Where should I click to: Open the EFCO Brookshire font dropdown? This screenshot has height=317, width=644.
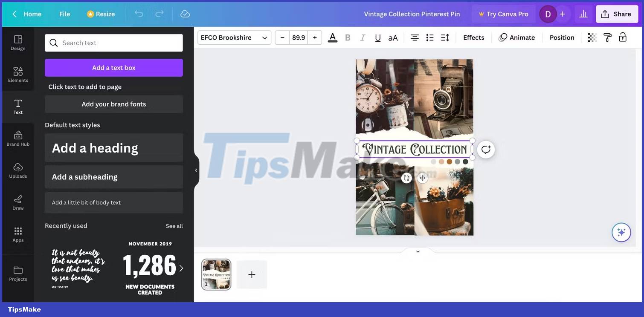234,37
